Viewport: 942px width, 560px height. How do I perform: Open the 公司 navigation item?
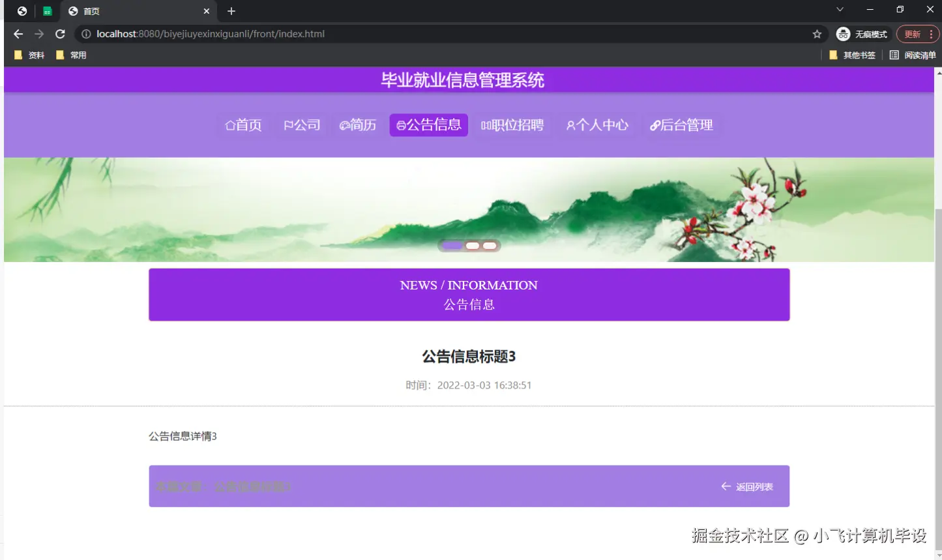tap(302, 125)
